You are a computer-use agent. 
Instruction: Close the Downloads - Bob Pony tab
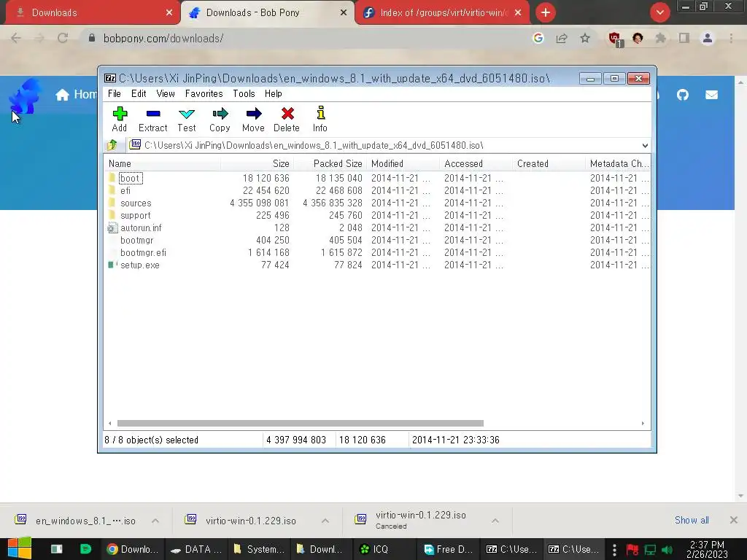coord(344,13)
